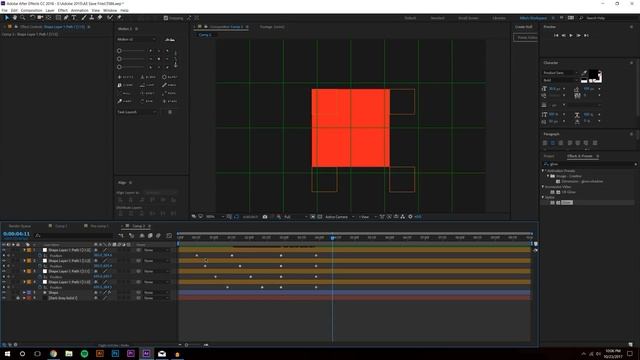
Task: Open the Layer menu
Action: [x=50, y=10]
